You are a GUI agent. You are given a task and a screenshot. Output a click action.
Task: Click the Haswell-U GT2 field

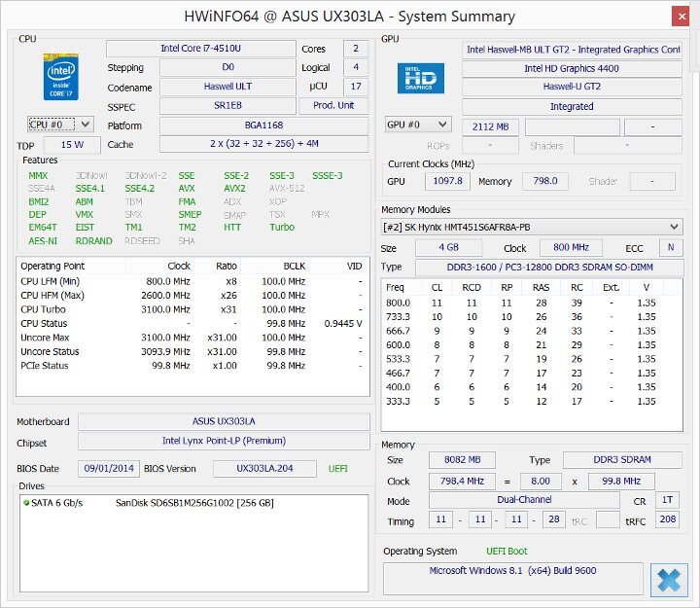point(572,87)
